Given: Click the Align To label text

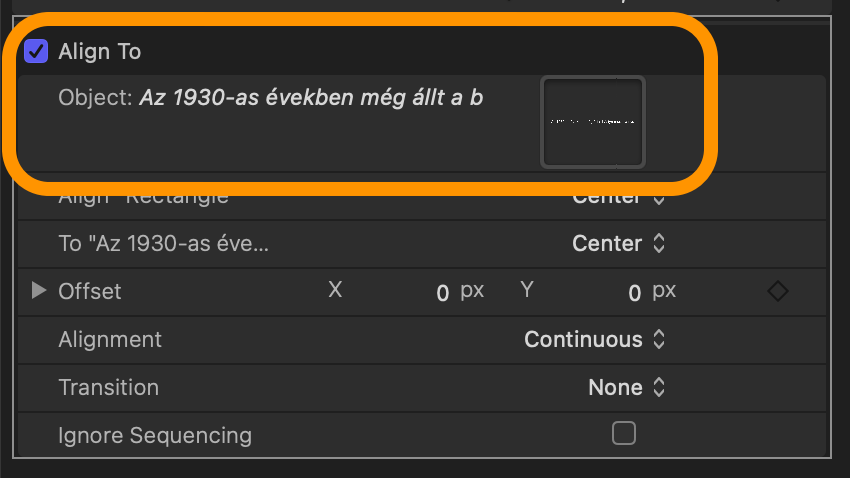Looking at the screenshot, I should (100, 52).
